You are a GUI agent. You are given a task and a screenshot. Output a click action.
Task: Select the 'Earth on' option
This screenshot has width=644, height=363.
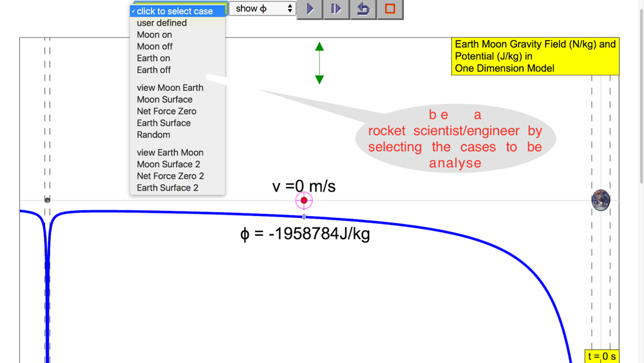[178, 58]
